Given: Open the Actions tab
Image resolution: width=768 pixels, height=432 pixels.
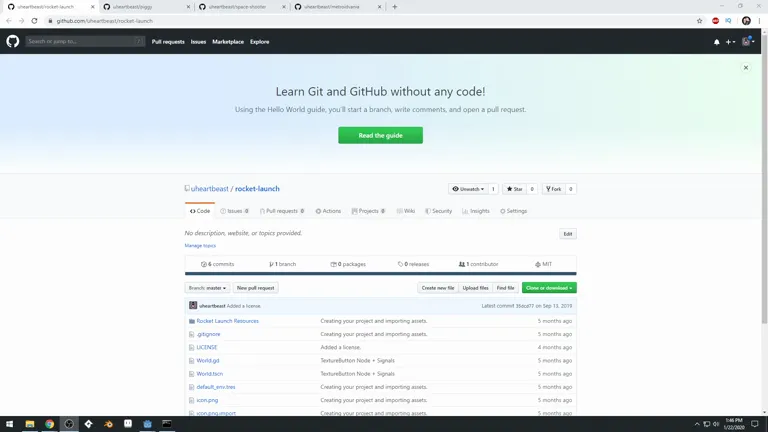Looking at the screenshot, I should pyautogui.click(x=328, y=211).
